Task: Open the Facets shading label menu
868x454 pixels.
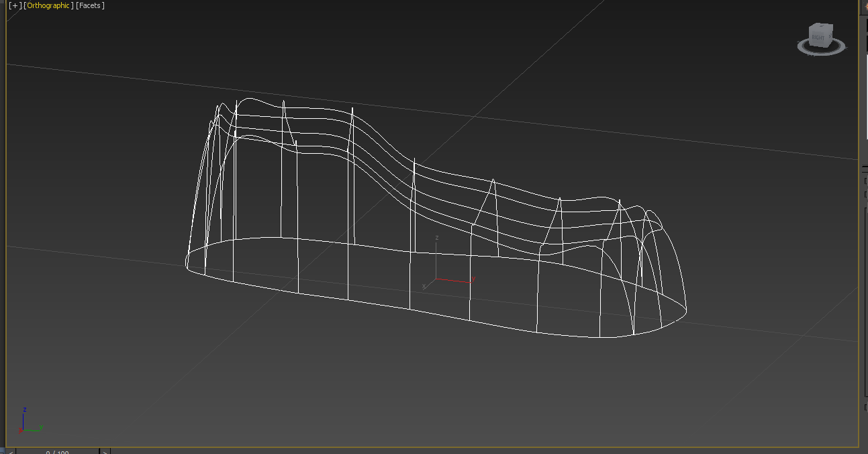Action: tap(91, 5)
